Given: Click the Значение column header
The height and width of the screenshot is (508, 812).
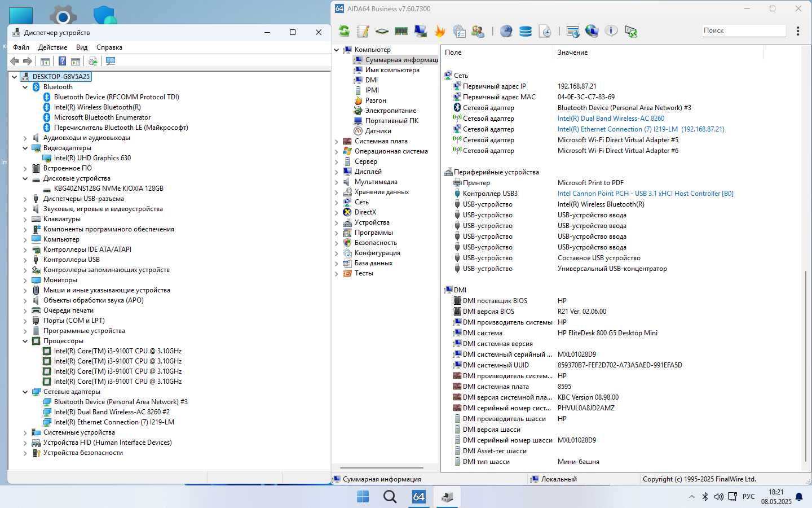Looking at the screenshot, I should click(659, 52).
